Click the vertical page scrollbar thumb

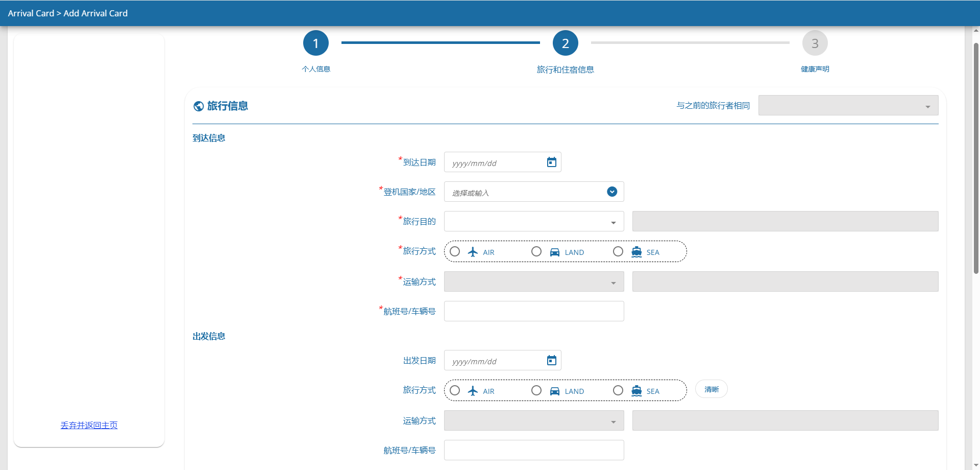976,158
